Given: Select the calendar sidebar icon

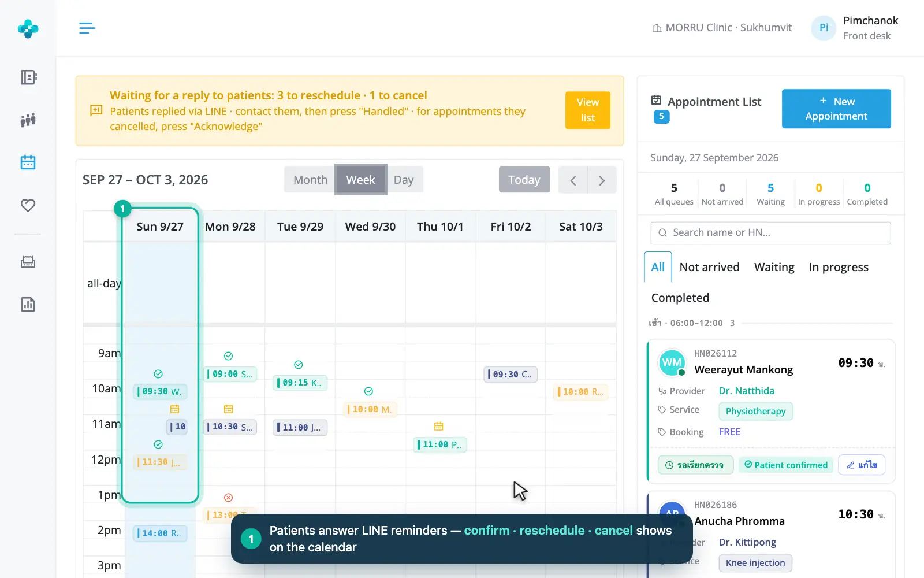Looking at the screenshot, I should pos(28,162).
